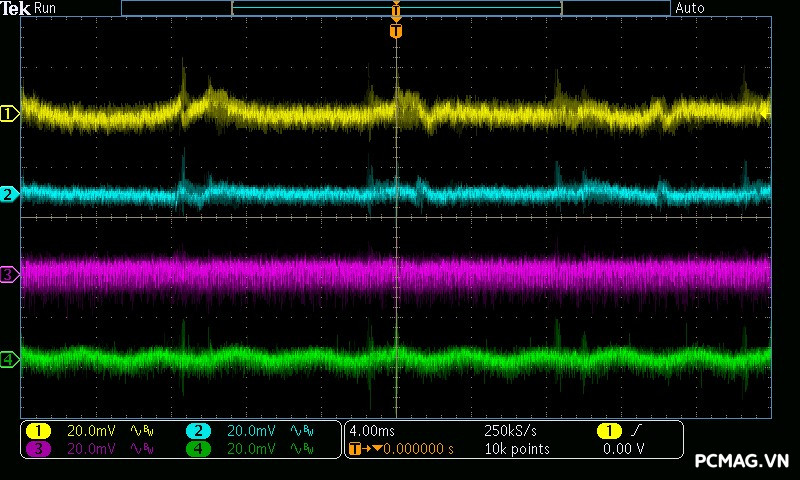
Task: Click the Auto trigger mode label
Action: pyautogui.click(x=690, y=8)
